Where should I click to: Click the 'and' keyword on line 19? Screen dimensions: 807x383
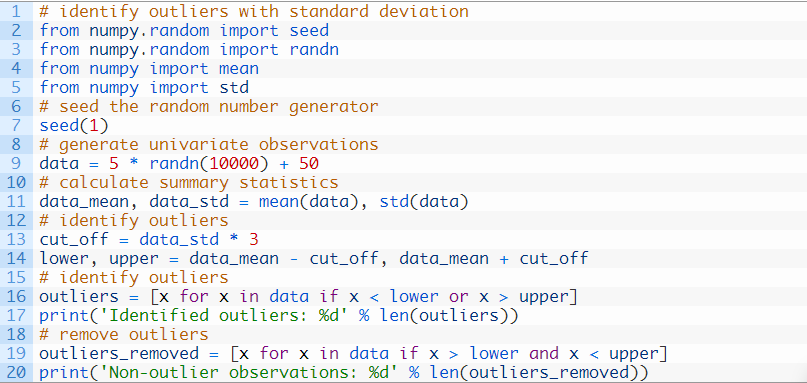click(543, 354)
